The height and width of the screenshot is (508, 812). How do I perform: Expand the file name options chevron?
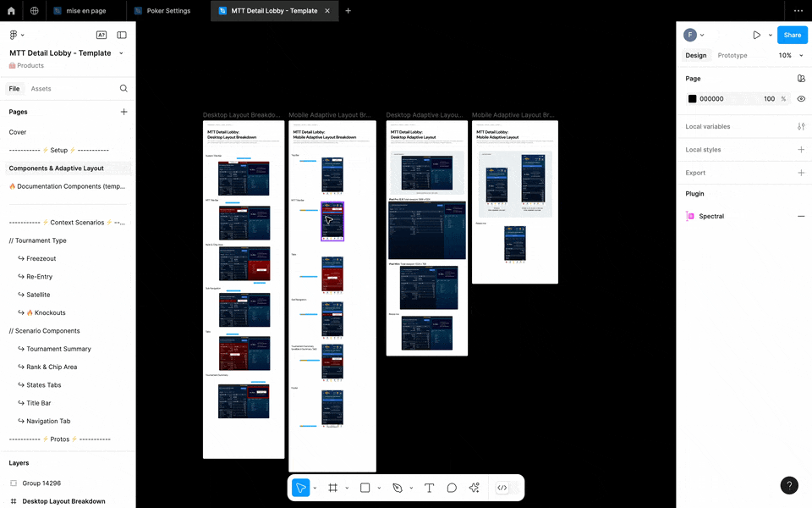coord(121,53)
